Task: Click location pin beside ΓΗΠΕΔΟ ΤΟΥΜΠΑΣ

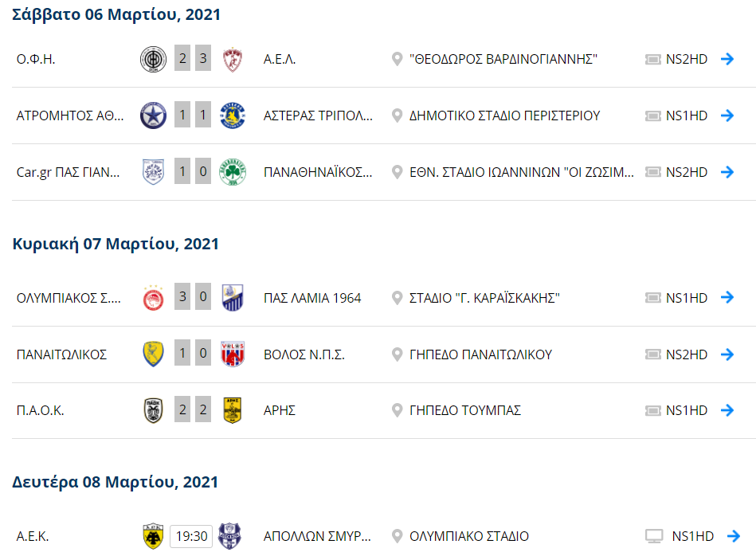Action: coord(397,410)
